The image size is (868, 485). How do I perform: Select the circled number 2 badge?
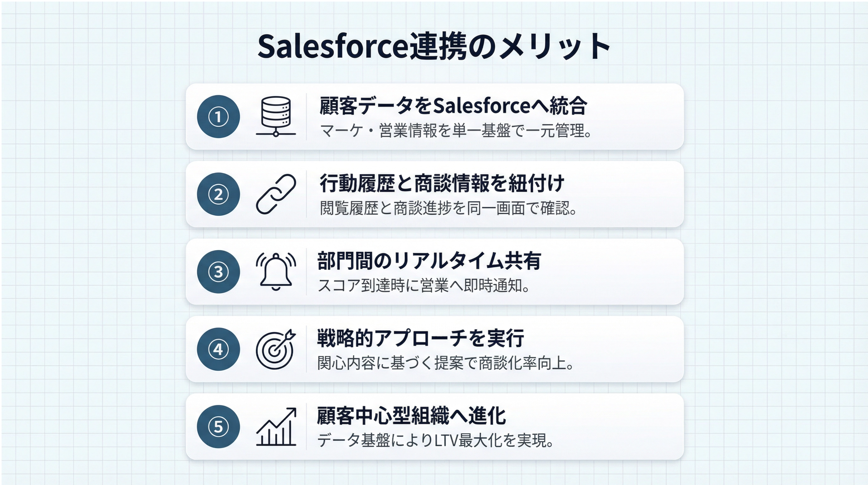(218, 194)
